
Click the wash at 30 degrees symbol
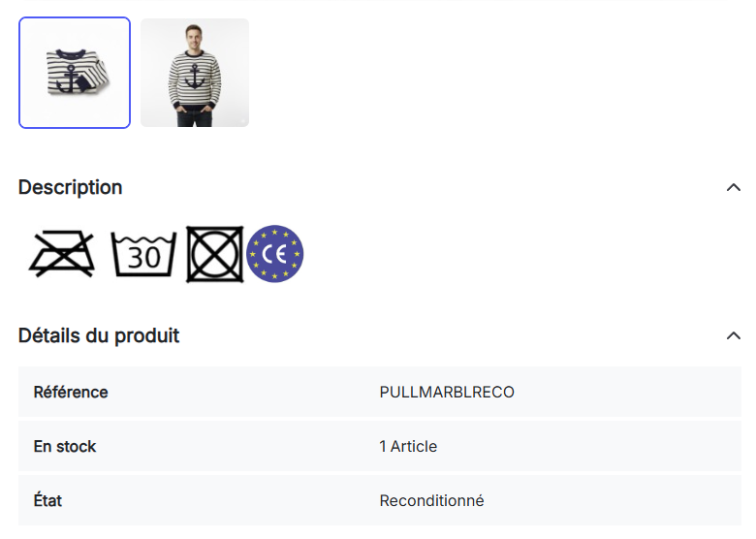(143, 255)
